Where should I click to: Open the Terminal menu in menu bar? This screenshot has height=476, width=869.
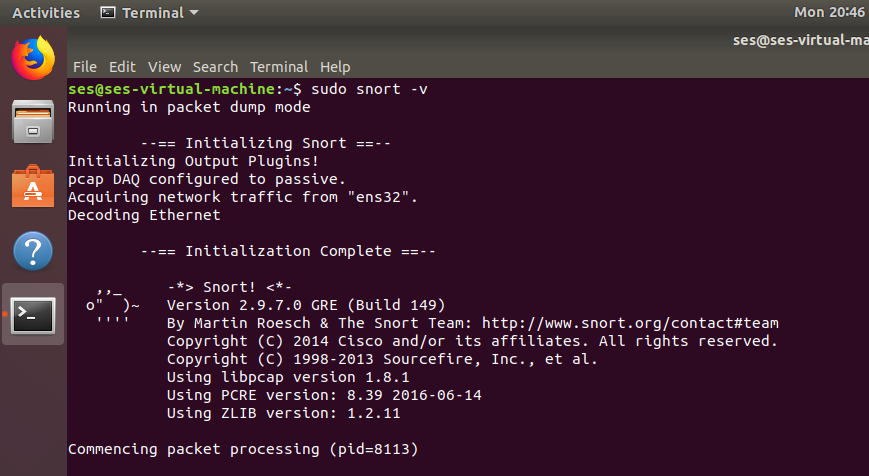279,67
